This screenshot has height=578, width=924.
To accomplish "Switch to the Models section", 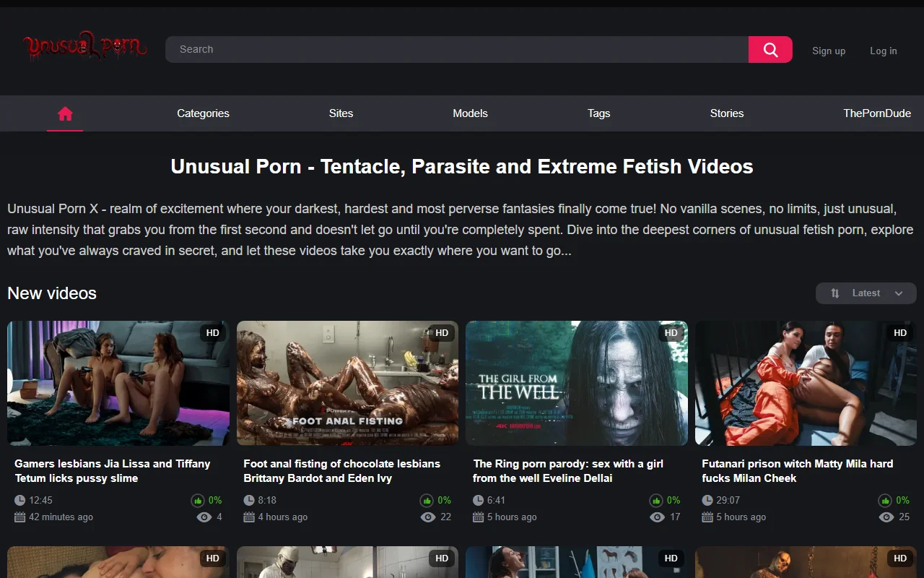I will tap(470, 113).
